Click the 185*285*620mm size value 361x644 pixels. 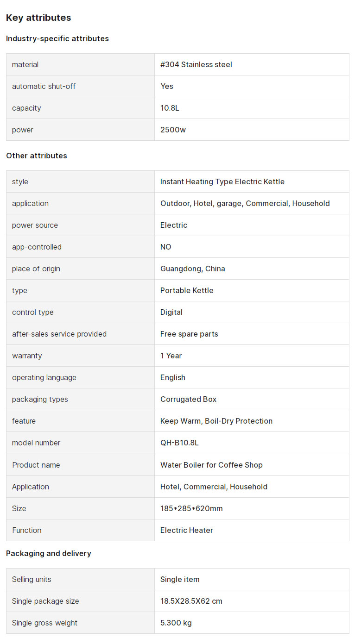click(x=191, y=508)
